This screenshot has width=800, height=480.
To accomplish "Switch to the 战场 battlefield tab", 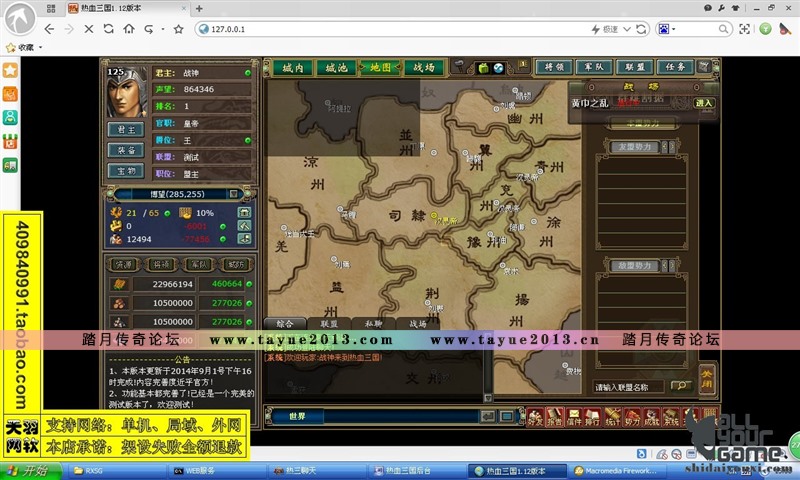I will coord(423,68).
